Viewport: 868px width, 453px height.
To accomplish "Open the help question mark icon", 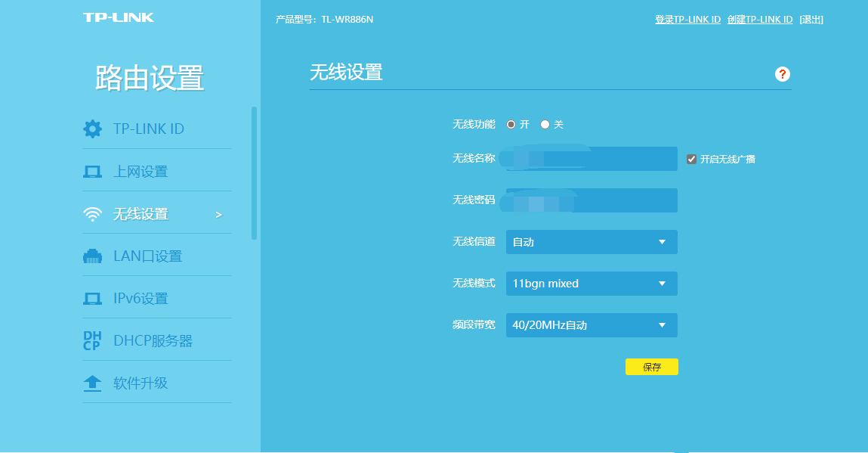I will pos(783,74).
